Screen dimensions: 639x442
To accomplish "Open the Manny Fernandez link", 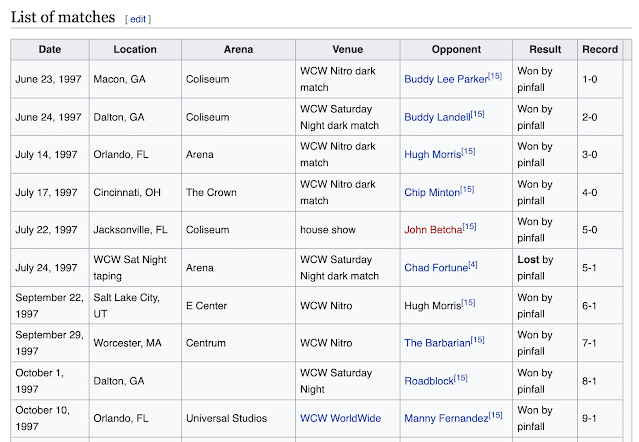I will pyautogui.click(x=446, y=418).
